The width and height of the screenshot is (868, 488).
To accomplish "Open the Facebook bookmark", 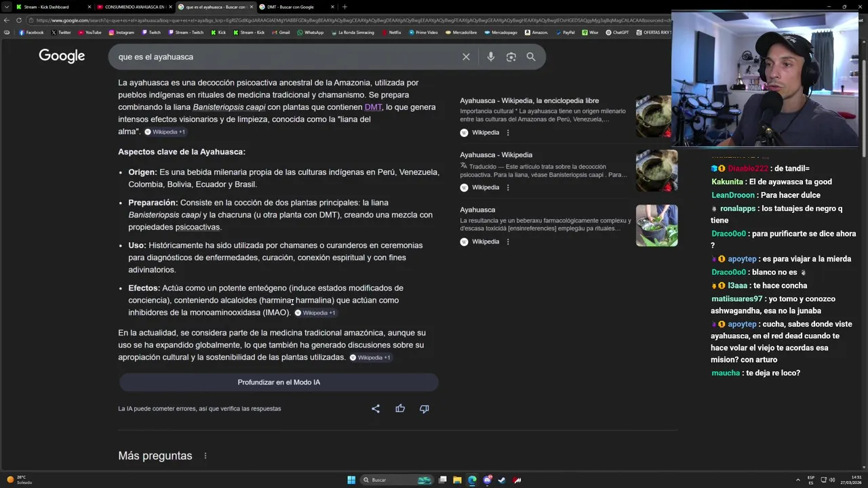I will (x=31, y=33).
